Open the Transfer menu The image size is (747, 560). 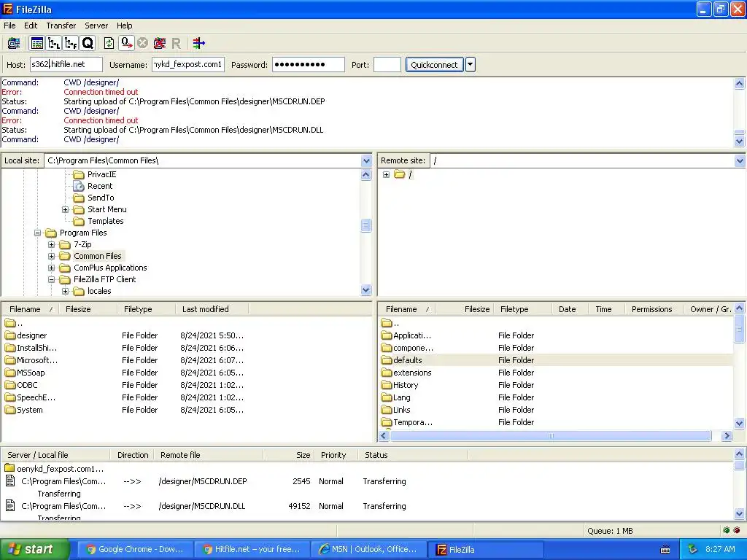pos(61,26)
